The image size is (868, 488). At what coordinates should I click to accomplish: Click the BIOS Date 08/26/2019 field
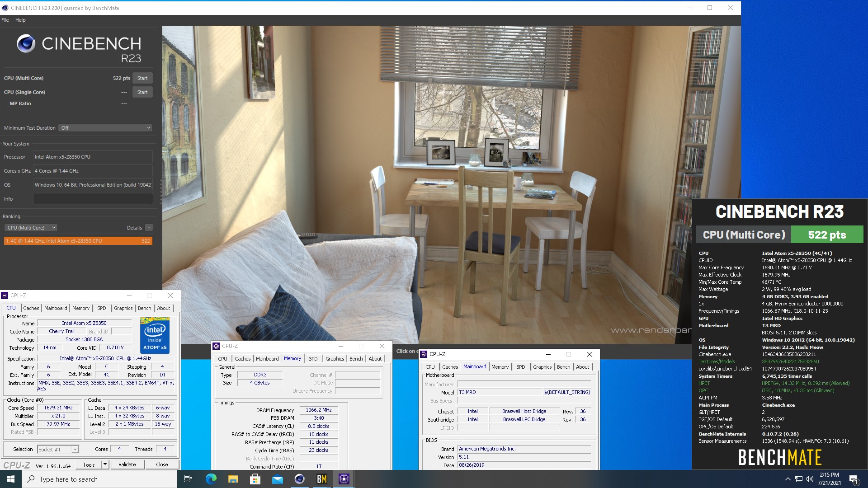click(x=524, y=465)
